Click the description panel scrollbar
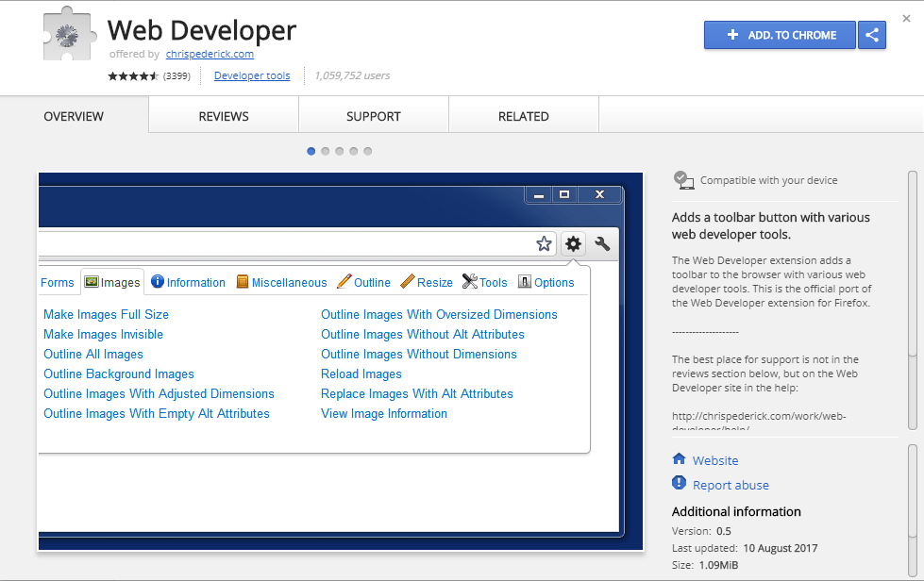Viewport: 924px width, 581px height. 912,264
